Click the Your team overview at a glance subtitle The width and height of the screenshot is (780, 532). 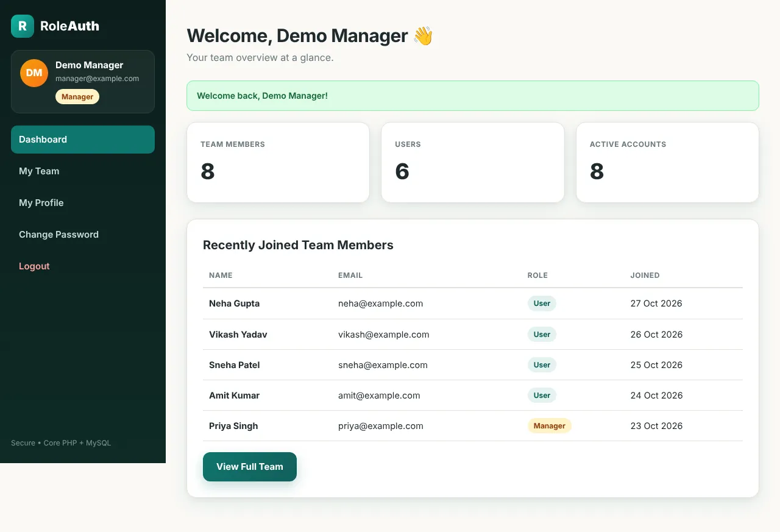pos(260,58)
